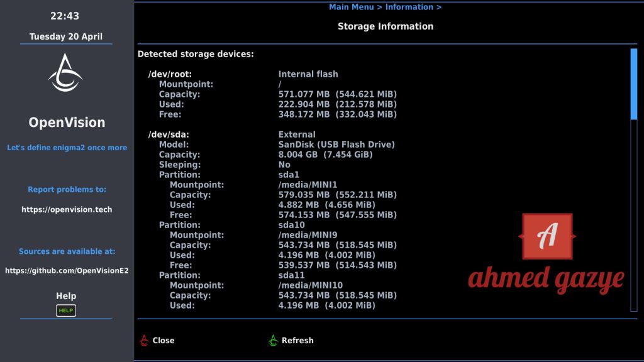Open the https://openvision.tech link

pos(67,209)
